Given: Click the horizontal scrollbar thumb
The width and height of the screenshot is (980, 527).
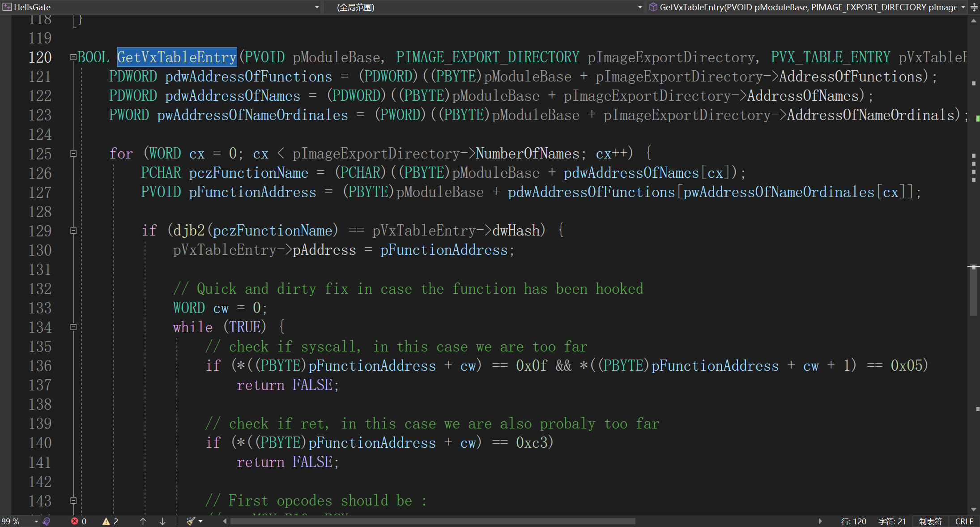Looking at the screenshot, I should point(432,521).
